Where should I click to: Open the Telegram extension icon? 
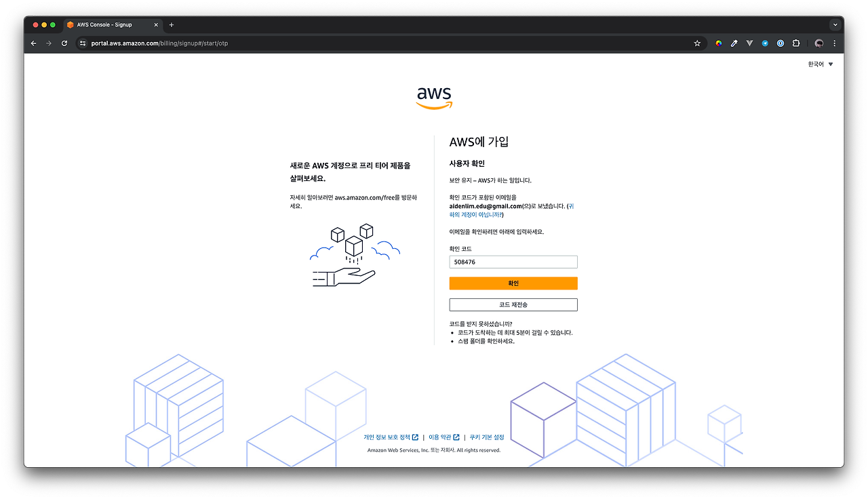coord(765,43)
